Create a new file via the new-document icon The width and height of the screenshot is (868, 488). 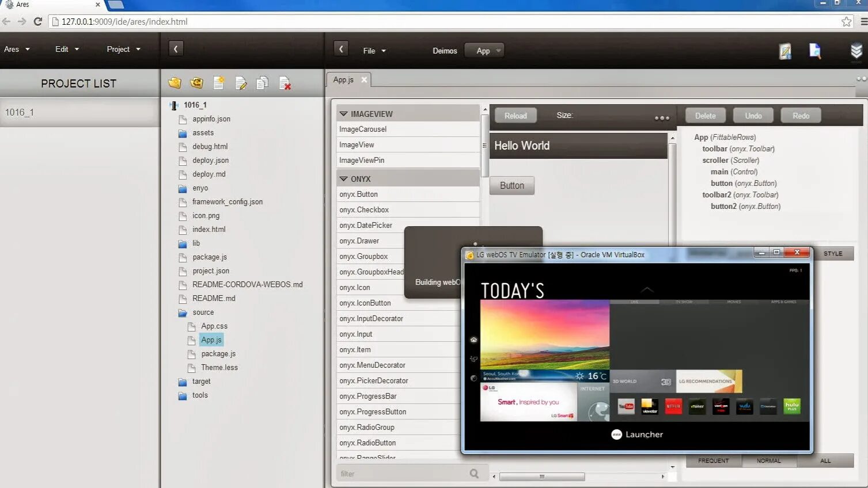(218, 82)
